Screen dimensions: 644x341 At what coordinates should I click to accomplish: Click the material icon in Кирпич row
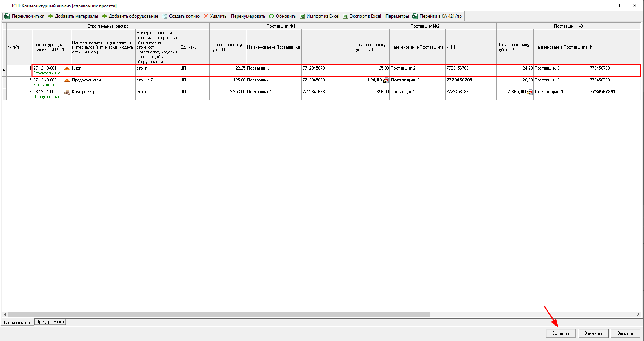(x=67, y=69)
